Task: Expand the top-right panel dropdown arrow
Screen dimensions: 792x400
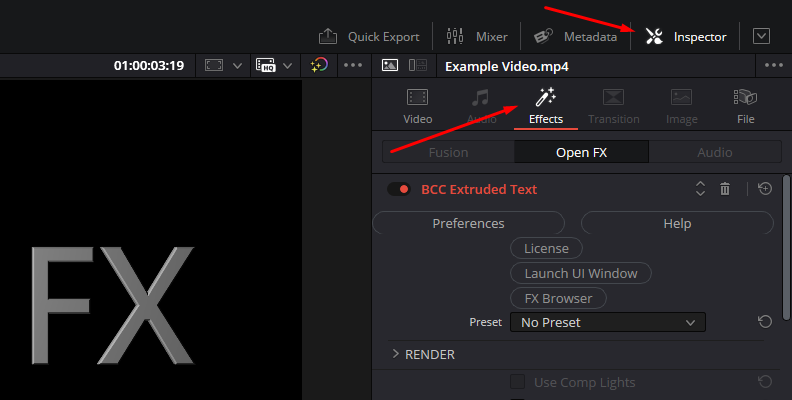Action: pos(761,36)
